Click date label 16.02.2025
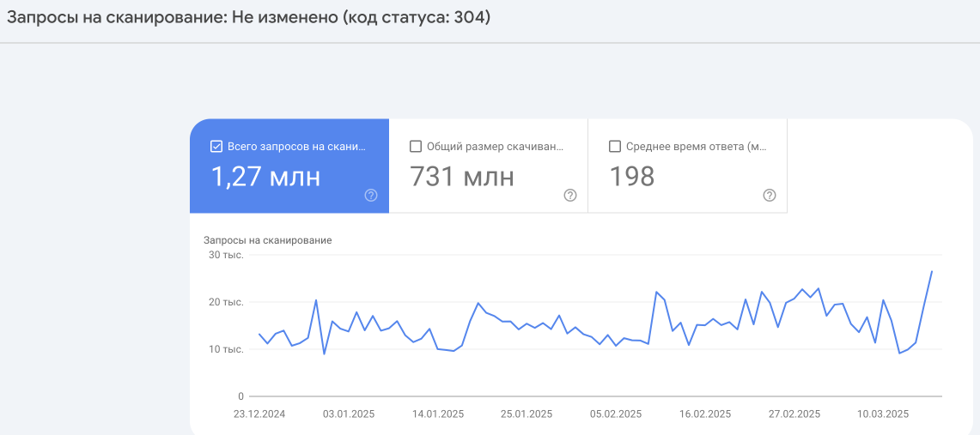Screen dimensions: 980x435 tap(704, 414)
